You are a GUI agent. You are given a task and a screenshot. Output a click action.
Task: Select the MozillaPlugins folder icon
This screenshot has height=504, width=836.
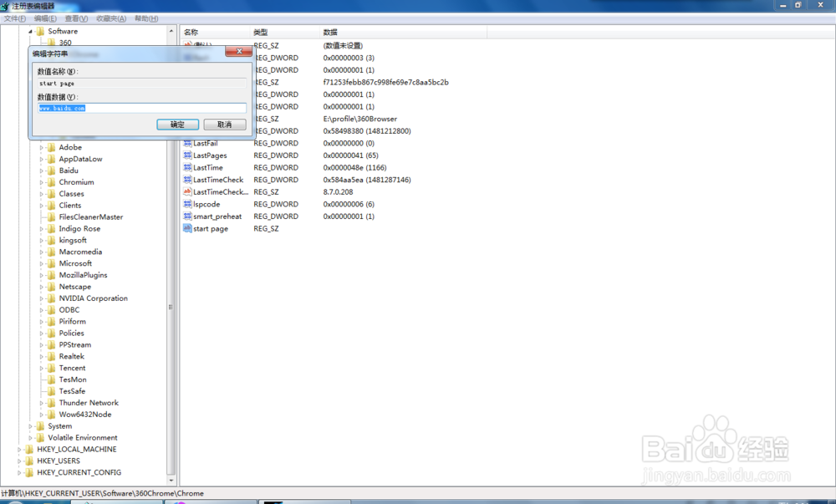[x=52, y=275]
